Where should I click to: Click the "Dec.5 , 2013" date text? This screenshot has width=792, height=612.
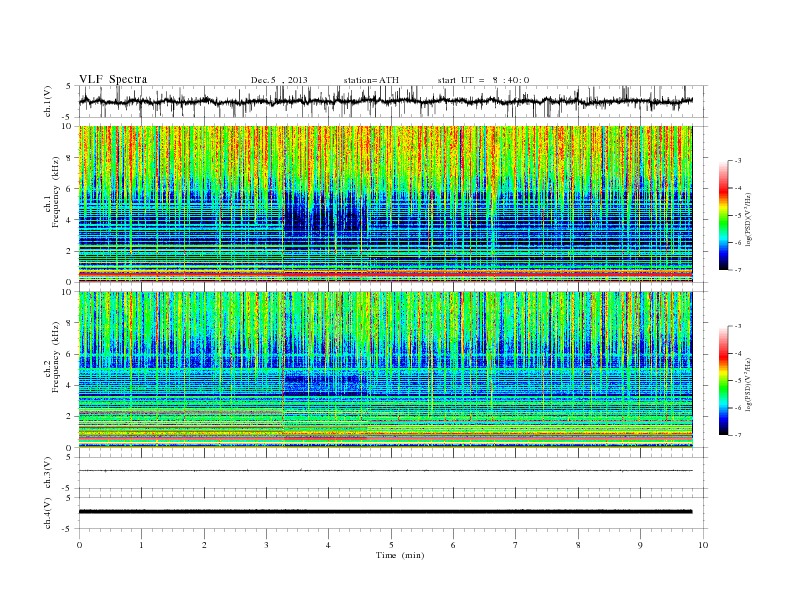click(279, 80)
